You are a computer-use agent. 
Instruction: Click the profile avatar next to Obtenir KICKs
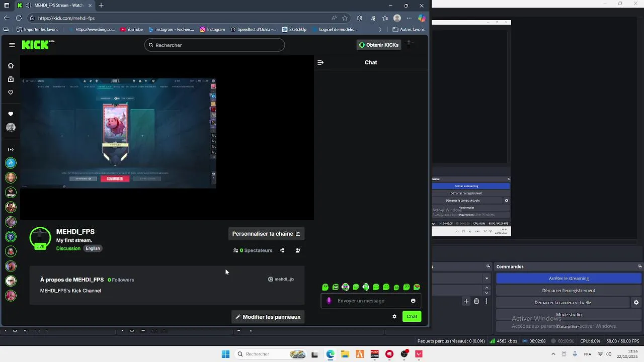pos(410,45)
